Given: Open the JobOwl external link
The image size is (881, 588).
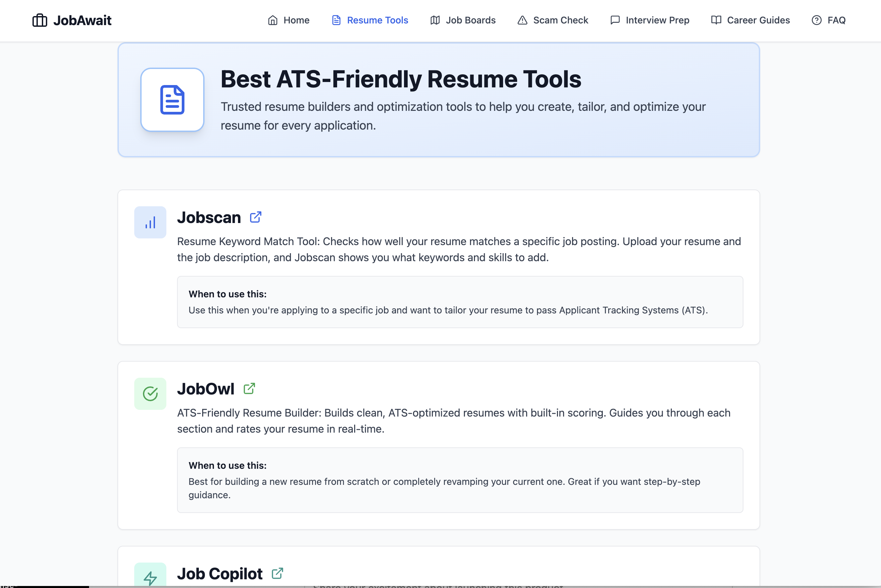Looking at the screenshot, I should 249,388.
